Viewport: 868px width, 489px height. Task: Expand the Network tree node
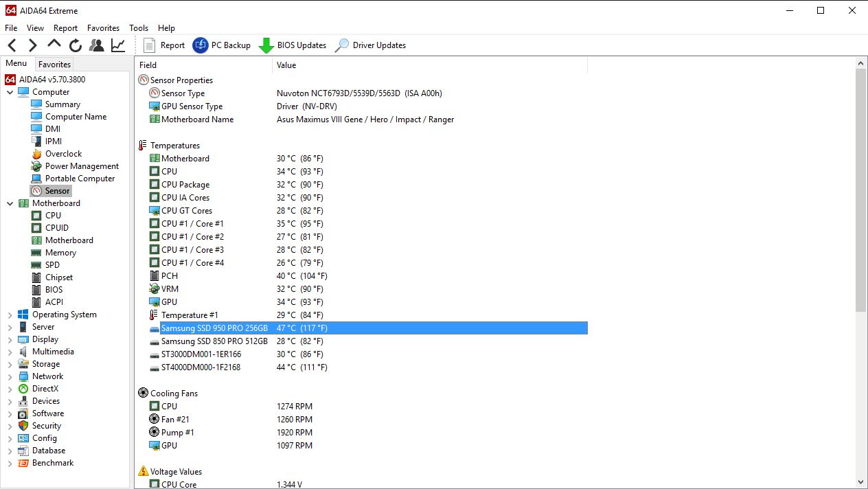click(10, 376)
